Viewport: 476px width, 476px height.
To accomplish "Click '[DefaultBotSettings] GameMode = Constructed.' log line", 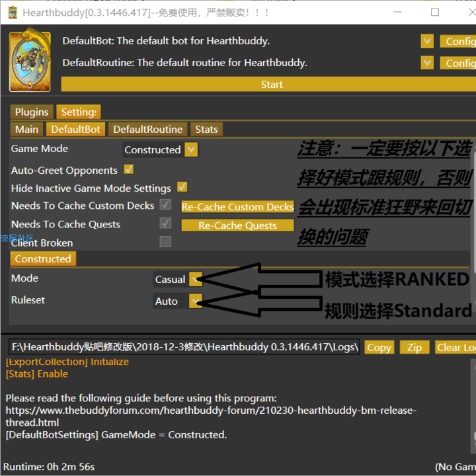I will [116, 435].
